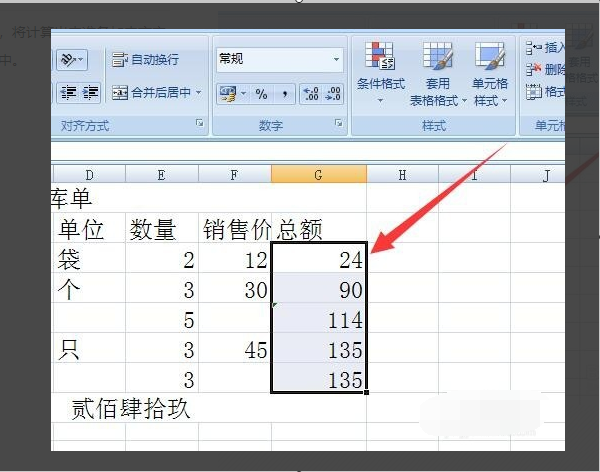Screen dimensions: 600x472
Task: Select column J header
Action: coord(540,175)
